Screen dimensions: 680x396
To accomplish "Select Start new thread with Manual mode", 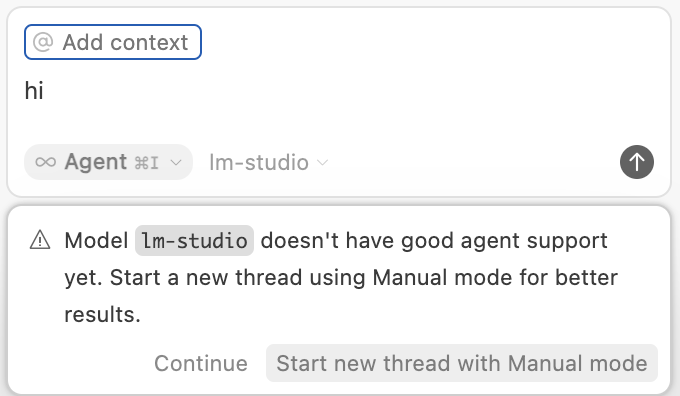I will [x=462, y=363].
